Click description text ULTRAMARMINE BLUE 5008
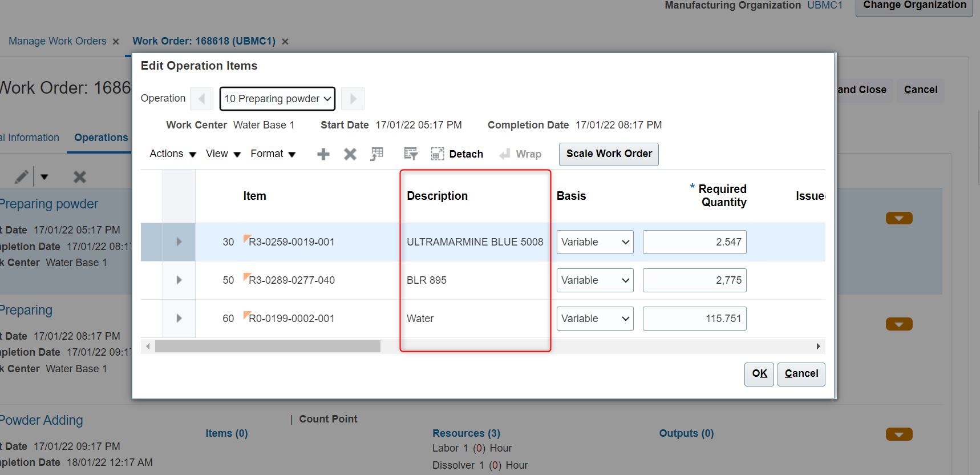Image resolution: width=980 pixels, height=475 pixels. (x=475, y=242)
